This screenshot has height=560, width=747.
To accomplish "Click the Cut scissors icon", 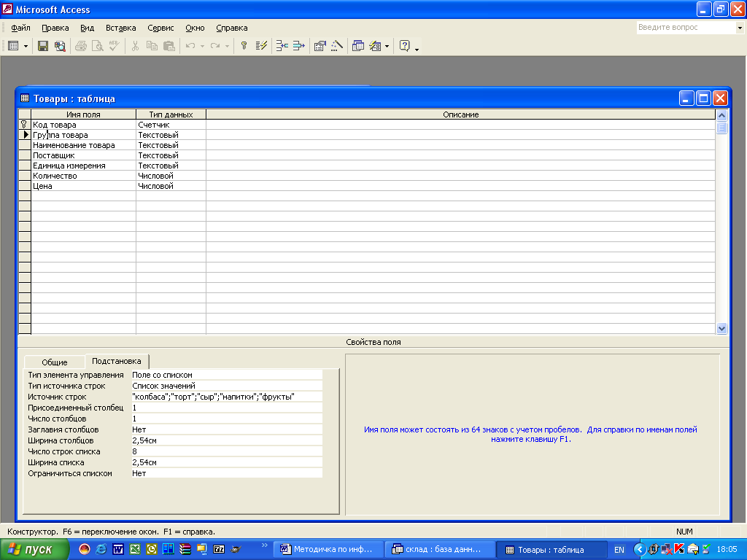I will click(x=135, y=46).
